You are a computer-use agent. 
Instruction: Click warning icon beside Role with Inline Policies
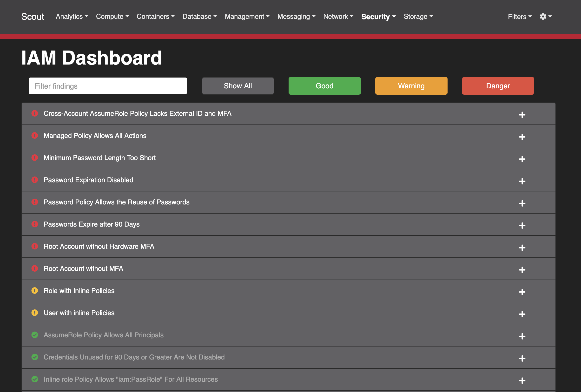pyautogui.click(x=35, y=291)
